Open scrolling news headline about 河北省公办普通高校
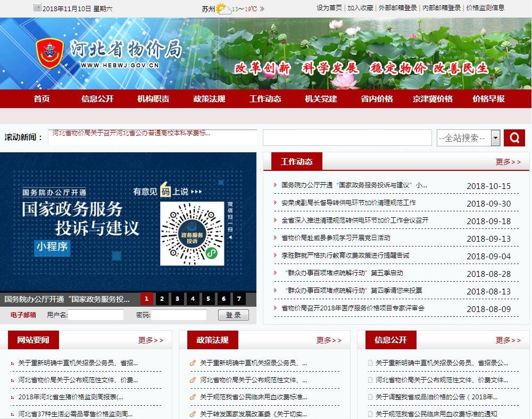532x419 pixels. 131,133
